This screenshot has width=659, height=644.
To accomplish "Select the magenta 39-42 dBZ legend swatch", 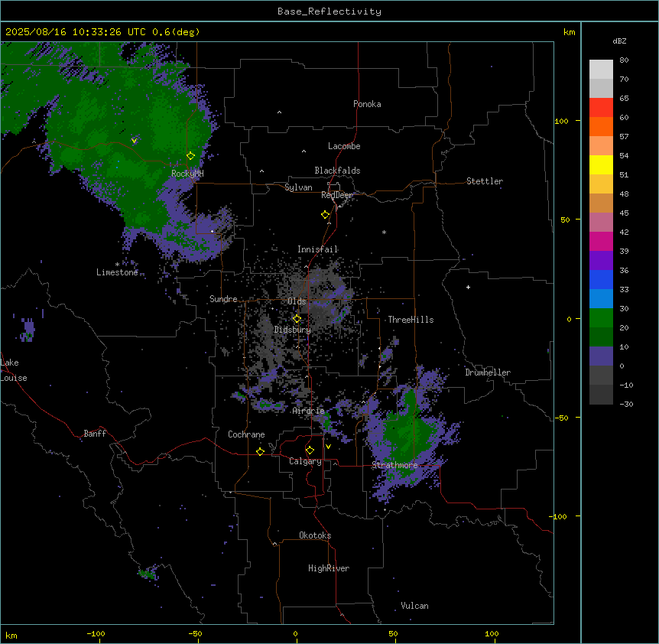I will [x=601, y=241].
